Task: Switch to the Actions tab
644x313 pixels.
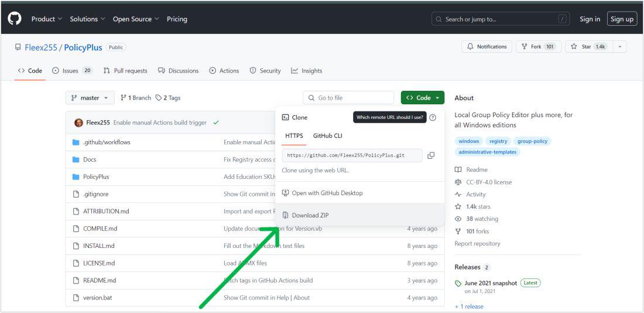Action: tap(224, 71)
